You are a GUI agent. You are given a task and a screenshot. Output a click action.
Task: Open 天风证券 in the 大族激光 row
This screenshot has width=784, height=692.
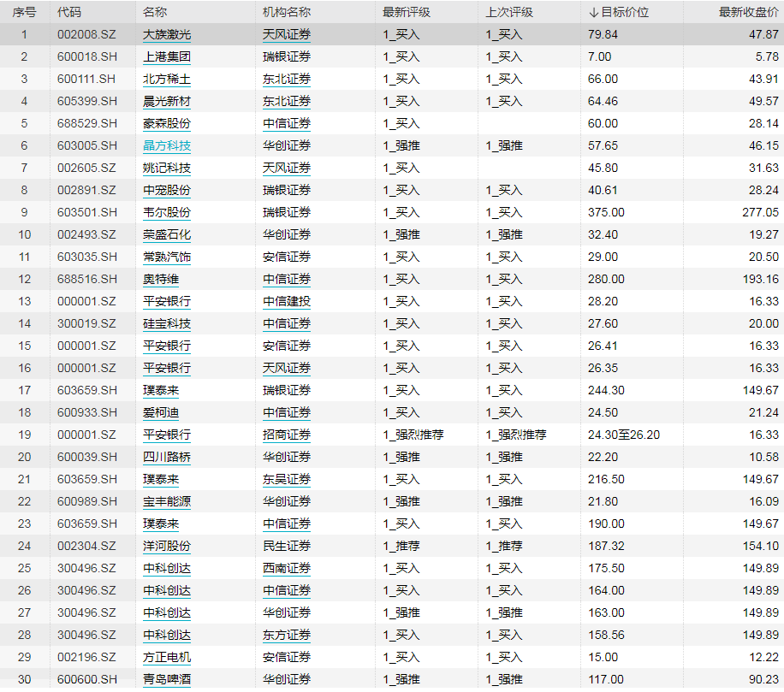(x=287, y=34)
